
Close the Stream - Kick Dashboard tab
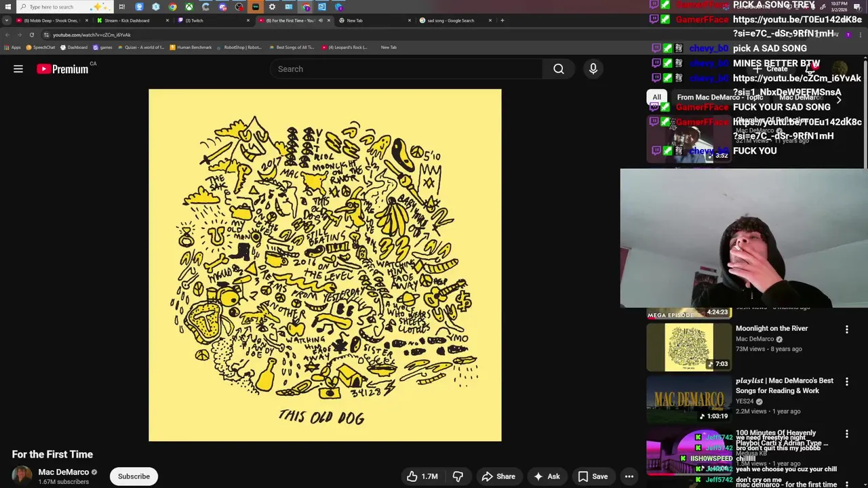coord(167,20)
